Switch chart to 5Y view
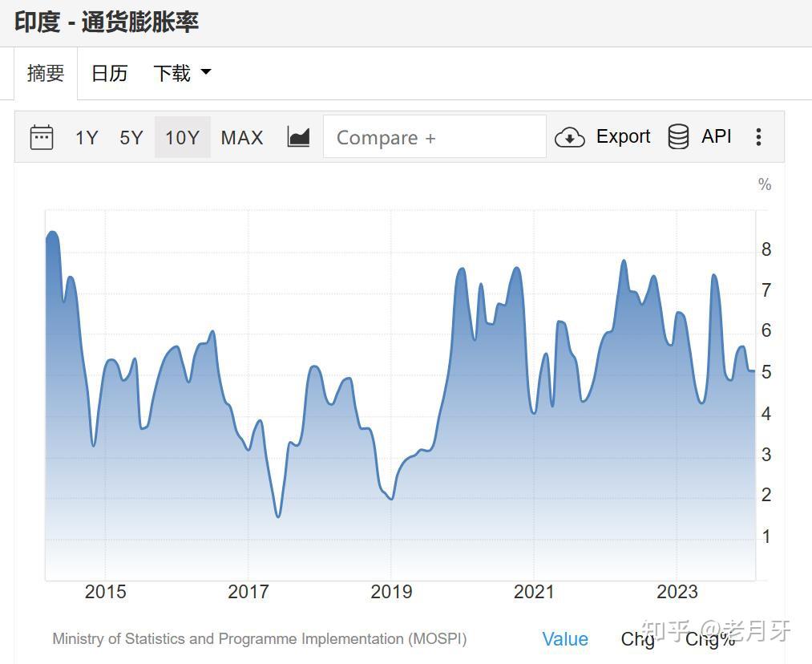The image size is (812, 664). [131, 137]
